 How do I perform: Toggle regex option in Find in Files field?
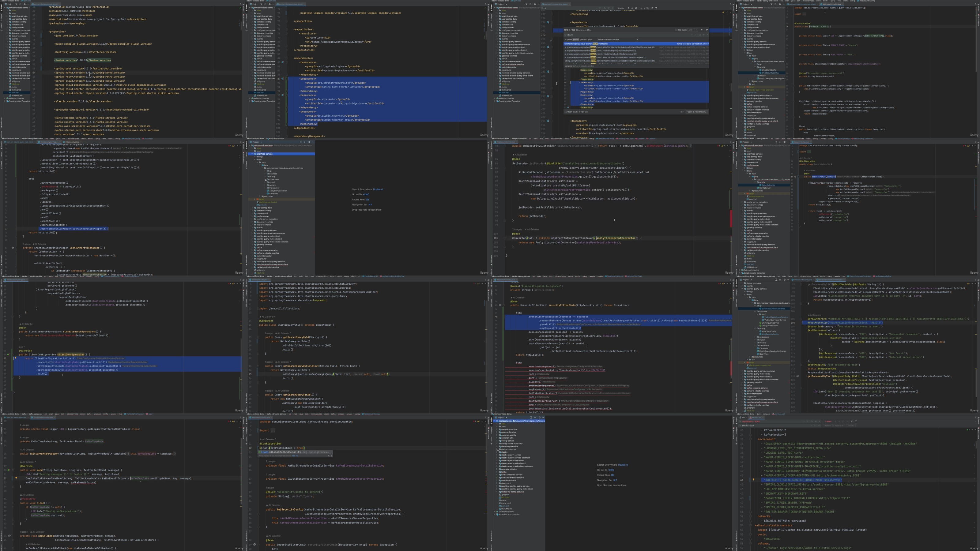(x=707, y=35)
